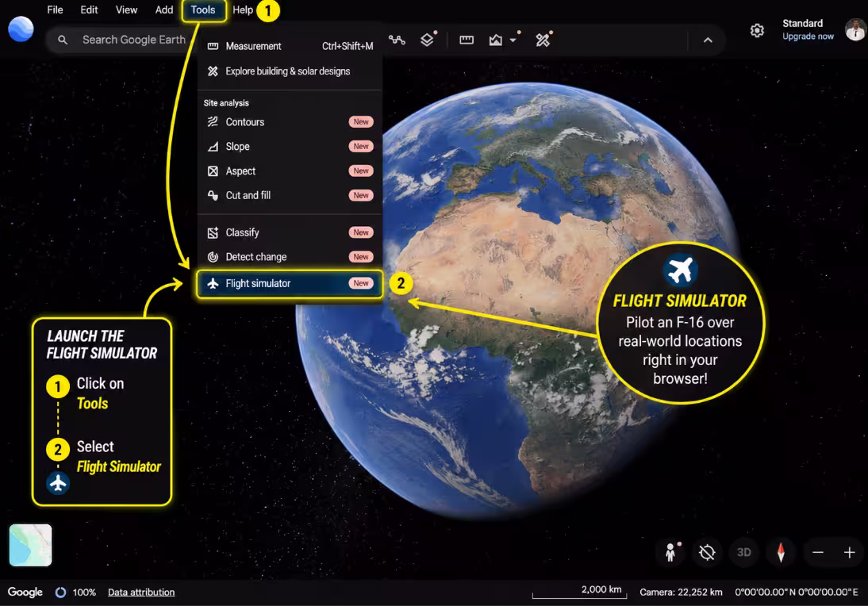Open the map layers toolbar icon
Image resolution: width=868 pixels, height=606 pixels.
tap(427, 40)
